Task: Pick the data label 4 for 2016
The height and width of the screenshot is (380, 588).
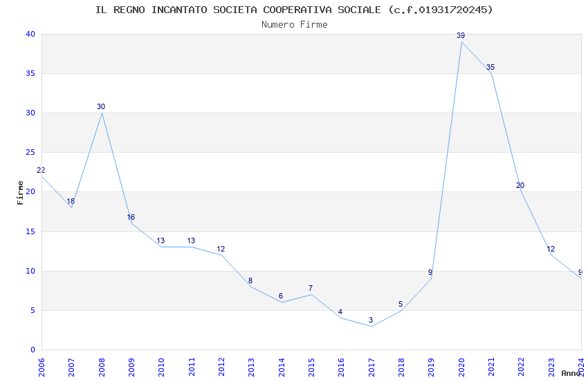Action: coord(340,312)
